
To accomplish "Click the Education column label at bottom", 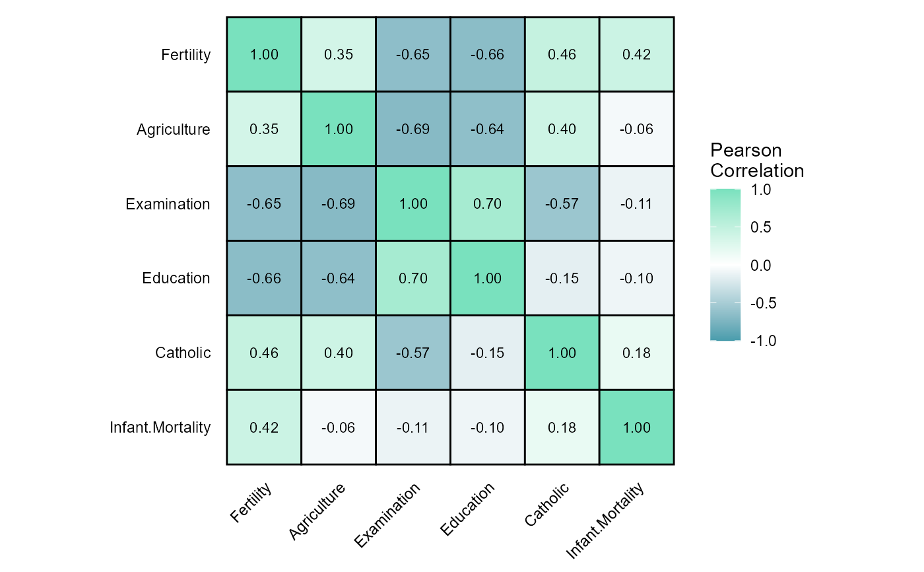I will (x=467, y=509).
